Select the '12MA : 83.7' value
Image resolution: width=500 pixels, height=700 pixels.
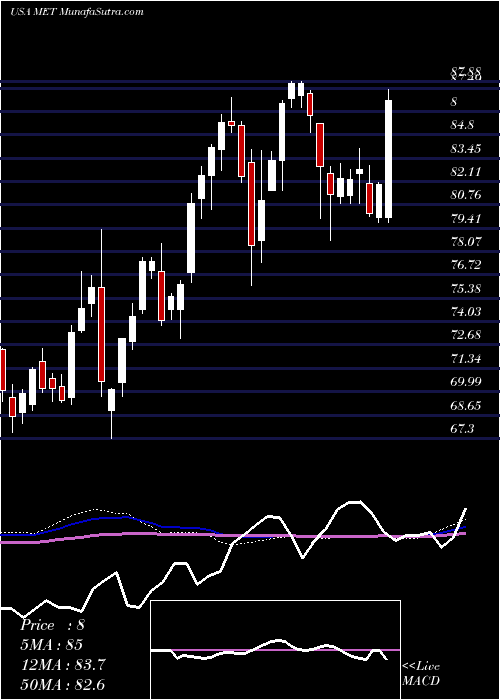click(x=63, y=665)
